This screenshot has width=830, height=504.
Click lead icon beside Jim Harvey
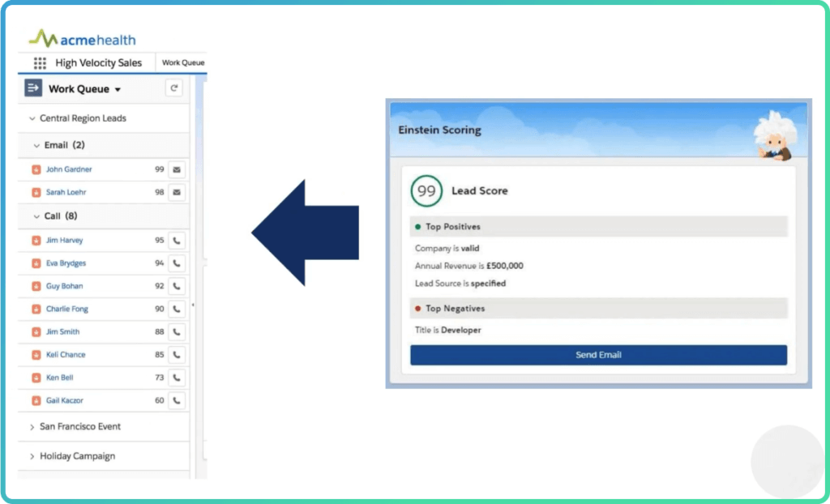click(x=36, y=241)
